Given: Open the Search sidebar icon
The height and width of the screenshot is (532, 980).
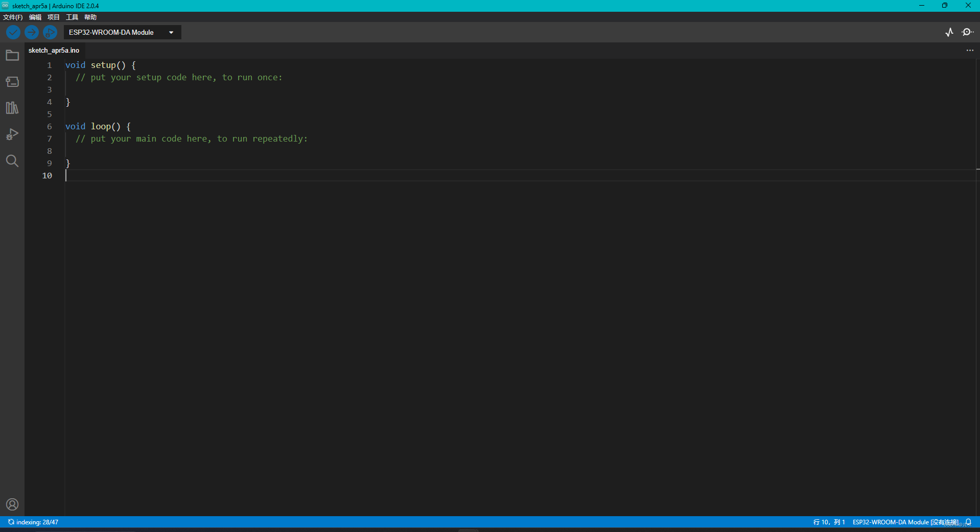Looking at the screenshot, I should click(x=12, y=161).
